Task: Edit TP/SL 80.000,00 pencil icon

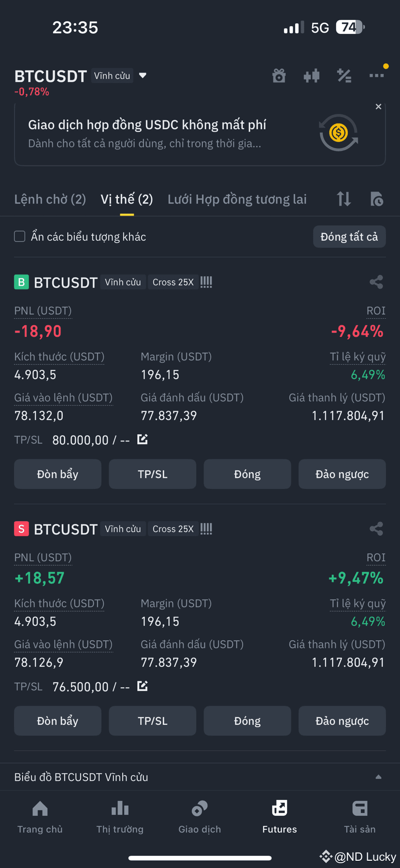Action: pyautogui.click(x=143, y=439)
